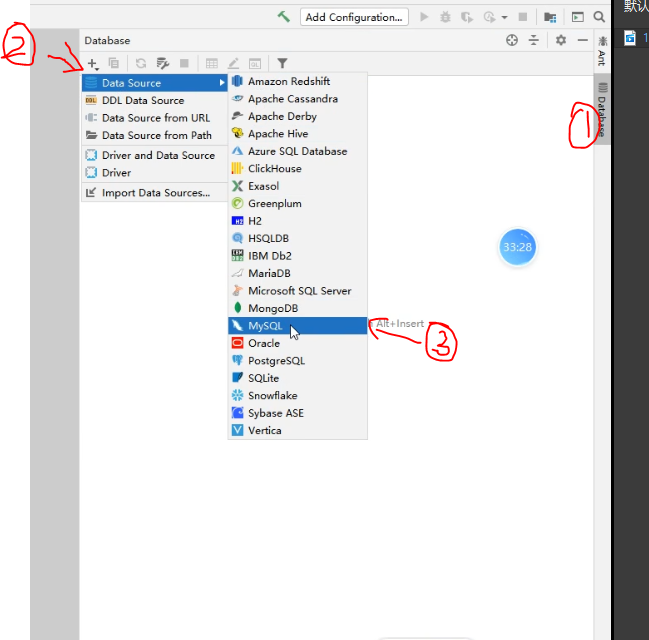Select MySQL data source

tap(298, 326)
